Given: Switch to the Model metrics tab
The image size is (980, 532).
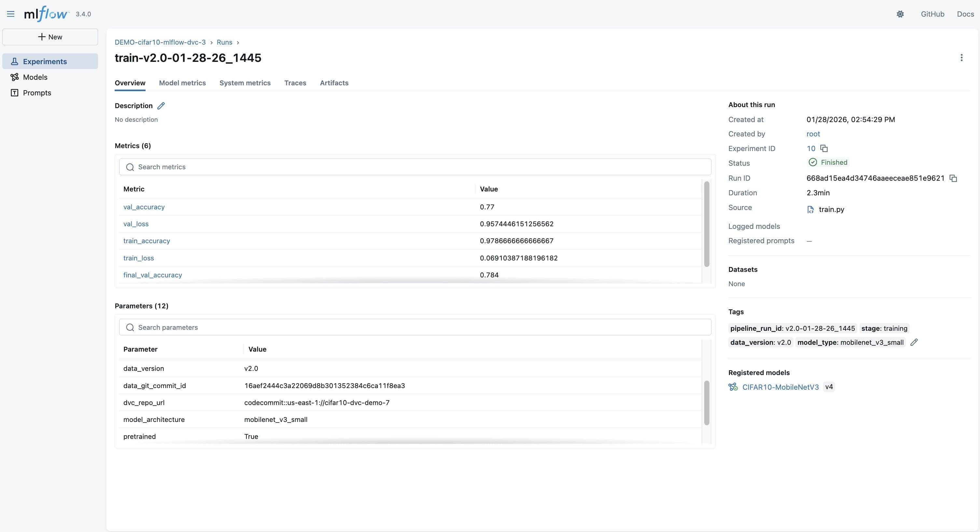Looking at the screenshot, I should pos(182,83).
